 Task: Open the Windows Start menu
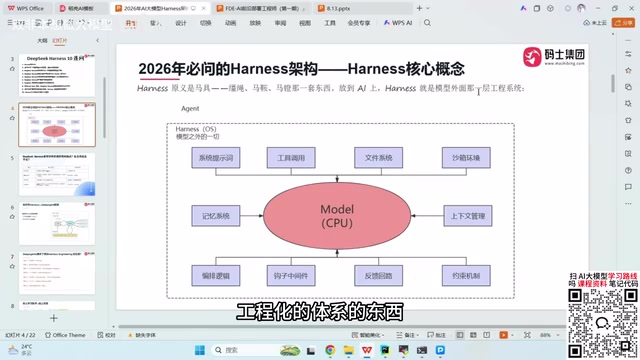point(200,350)
